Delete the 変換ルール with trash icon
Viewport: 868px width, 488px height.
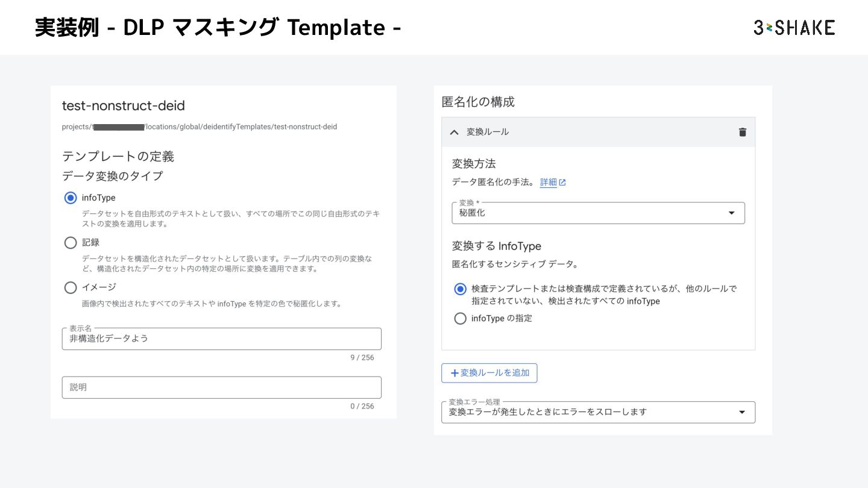point(742,132)
